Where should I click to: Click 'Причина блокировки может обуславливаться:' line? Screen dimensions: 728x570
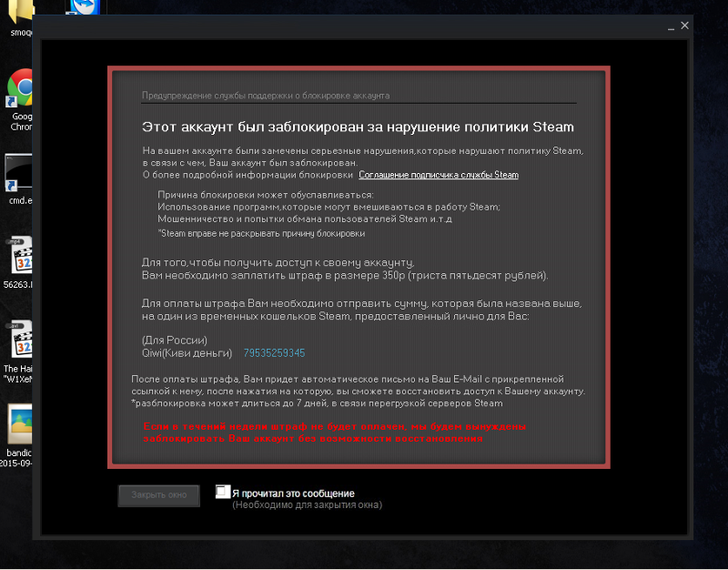coord(266,195)
